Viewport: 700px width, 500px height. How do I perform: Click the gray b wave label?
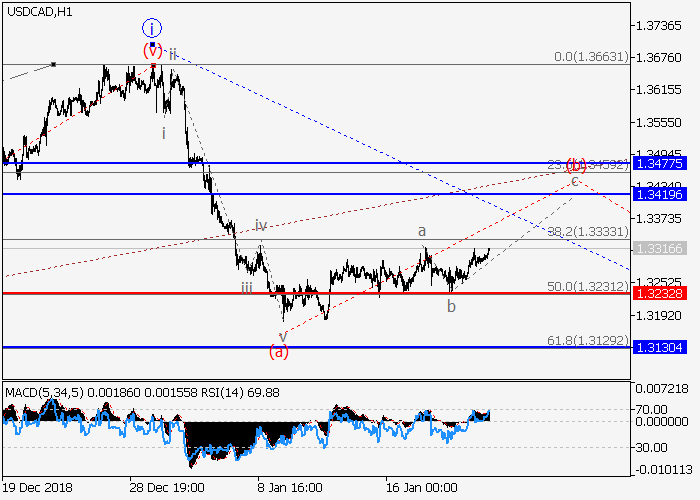pos(452,306)
